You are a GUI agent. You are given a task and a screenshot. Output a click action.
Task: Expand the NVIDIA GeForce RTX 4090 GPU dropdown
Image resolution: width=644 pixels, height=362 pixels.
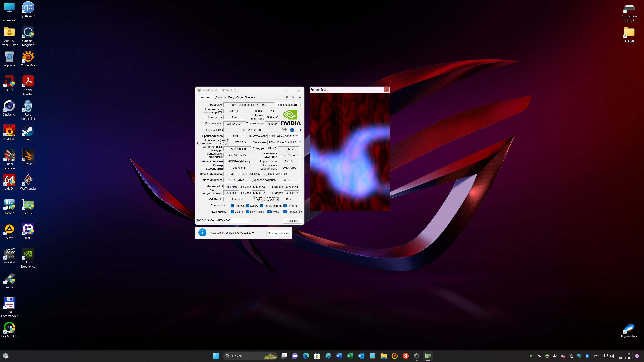point(248,220)
